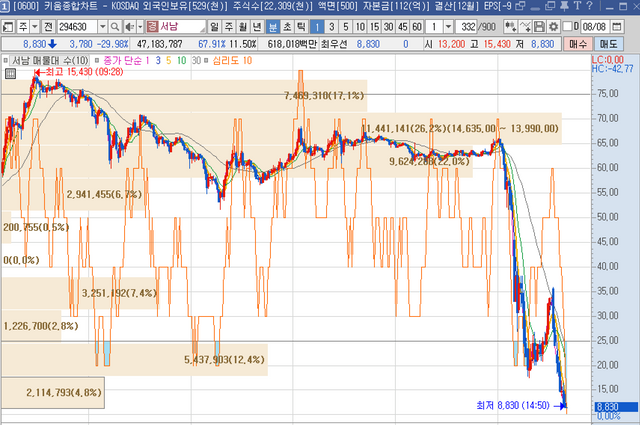Click the orange 심리도 10 indicator legend
This screenshot has width=640, height=425.
[232, 61]
